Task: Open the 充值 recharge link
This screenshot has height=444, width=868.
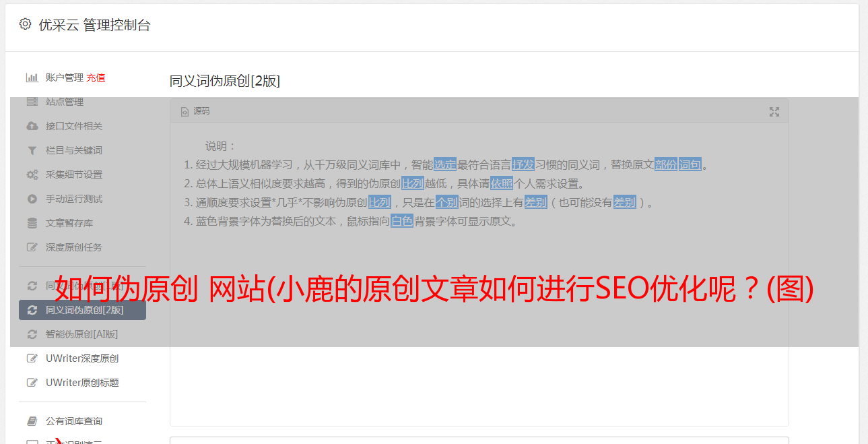Action: [96, 77]
